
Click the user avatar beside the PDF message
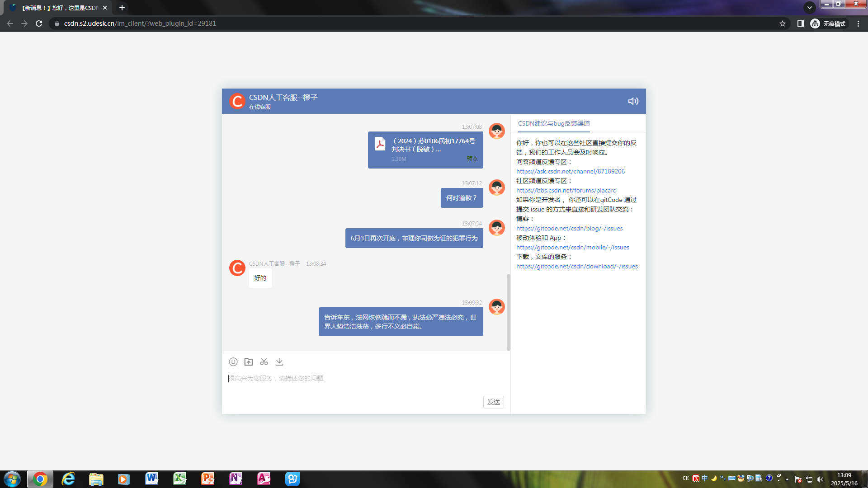pyautogui.click(x=496, y=131)
